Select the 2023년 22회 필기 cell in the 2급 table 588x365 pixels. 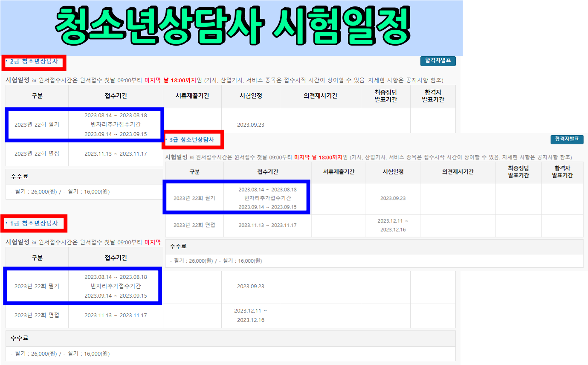click(x=37, y=125)
